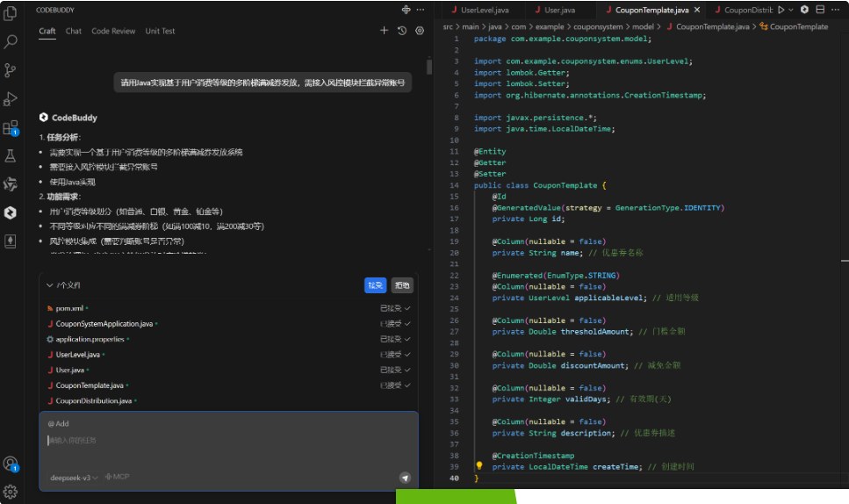Click the task input text field

227,441
